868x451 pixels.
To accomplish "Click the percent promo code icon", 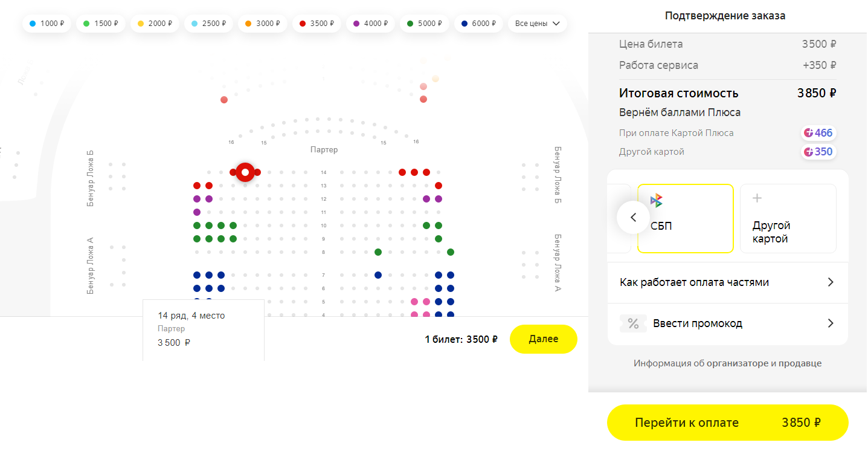I will pos(633,323).
